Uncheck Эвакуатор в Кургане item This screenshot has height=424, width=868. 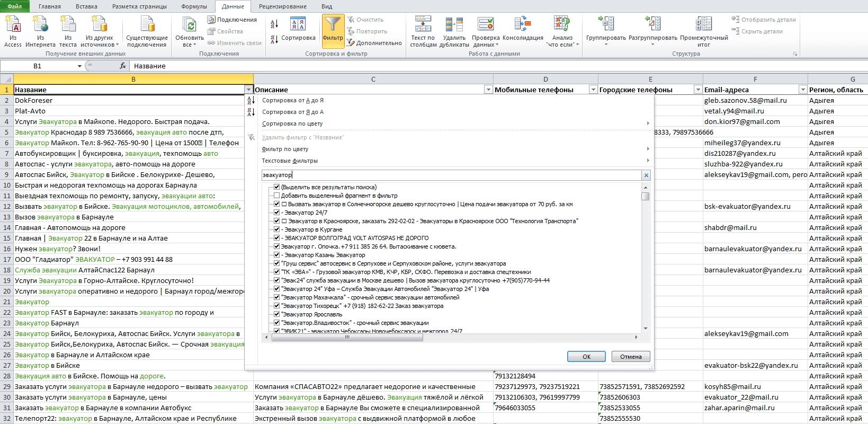tap(276, 229)
